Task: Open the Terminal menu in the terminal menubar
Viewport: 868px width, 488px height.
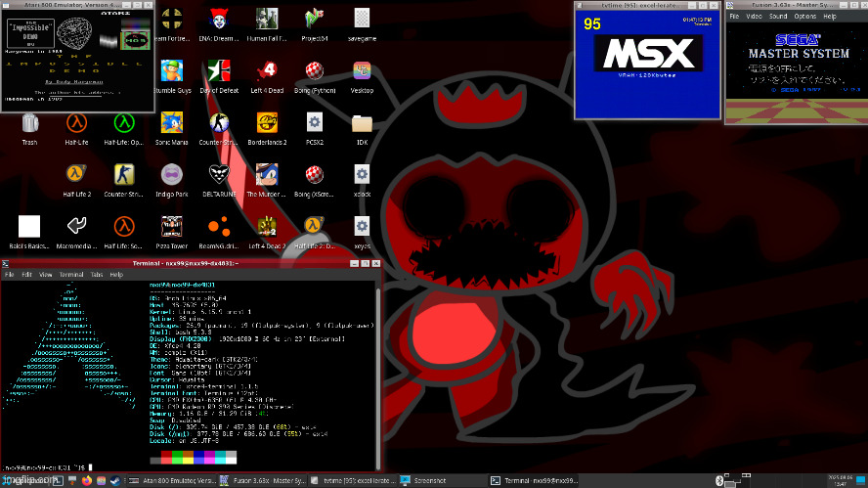Action: [x=71, y=275]
